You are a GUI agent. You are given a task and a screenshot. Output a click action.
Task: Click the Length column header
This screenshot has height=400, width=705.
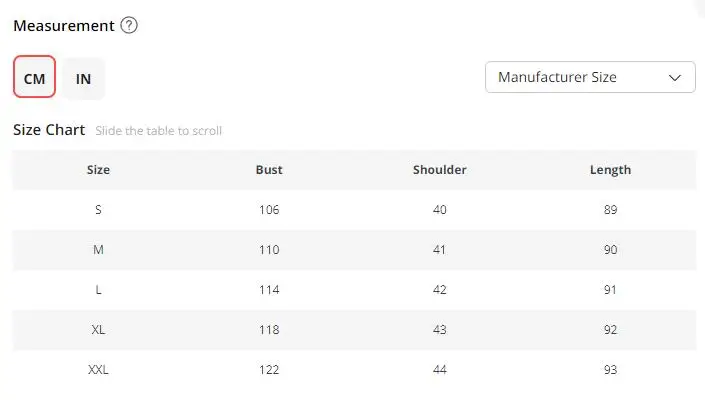[610, 170]
